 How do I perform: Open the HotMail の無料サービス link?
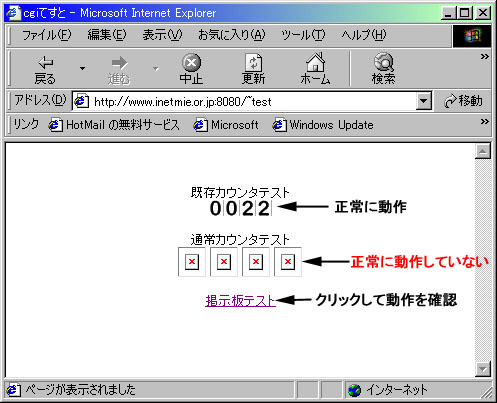click(x=114, y=125)
